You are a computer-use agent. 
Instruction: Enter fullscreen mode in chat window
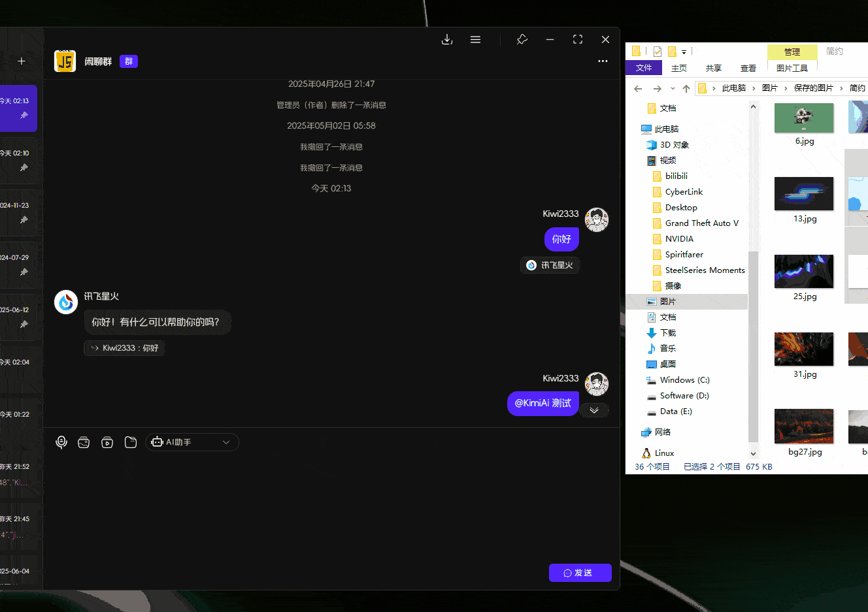(578, 40)
